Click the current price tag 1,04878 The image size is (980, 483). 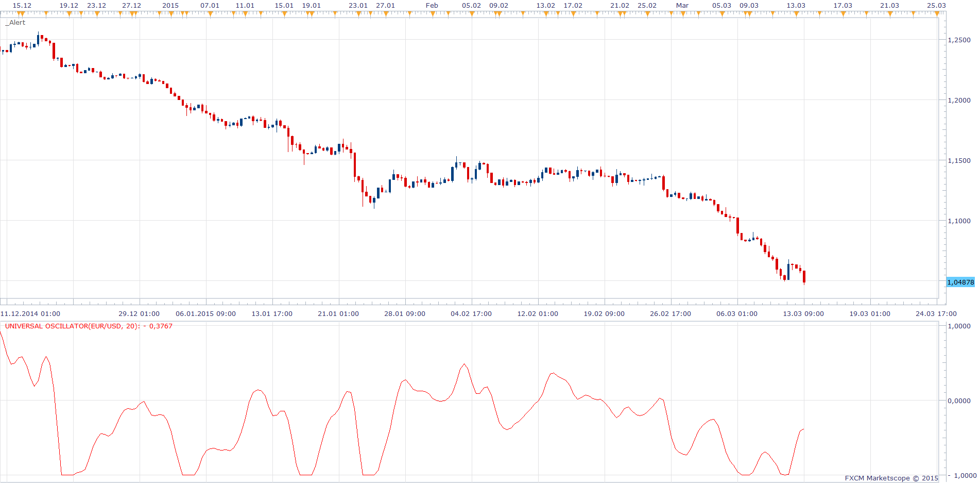961,282
